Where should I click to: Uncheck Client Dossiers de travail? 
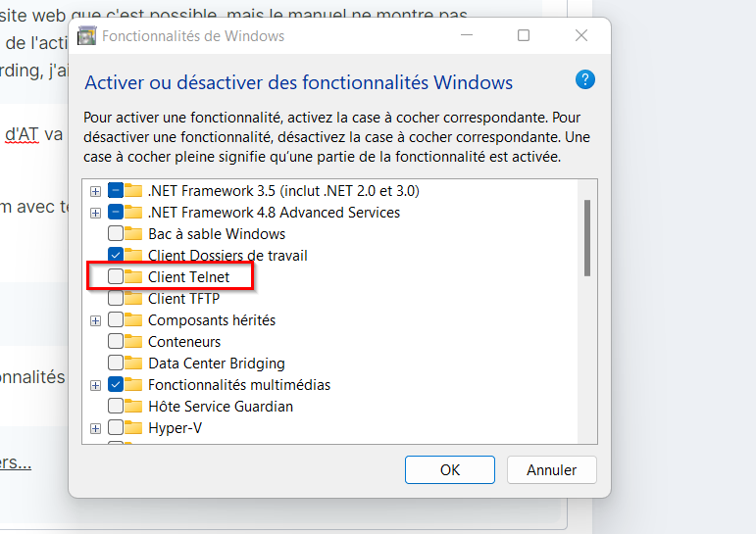pos(116,256)
